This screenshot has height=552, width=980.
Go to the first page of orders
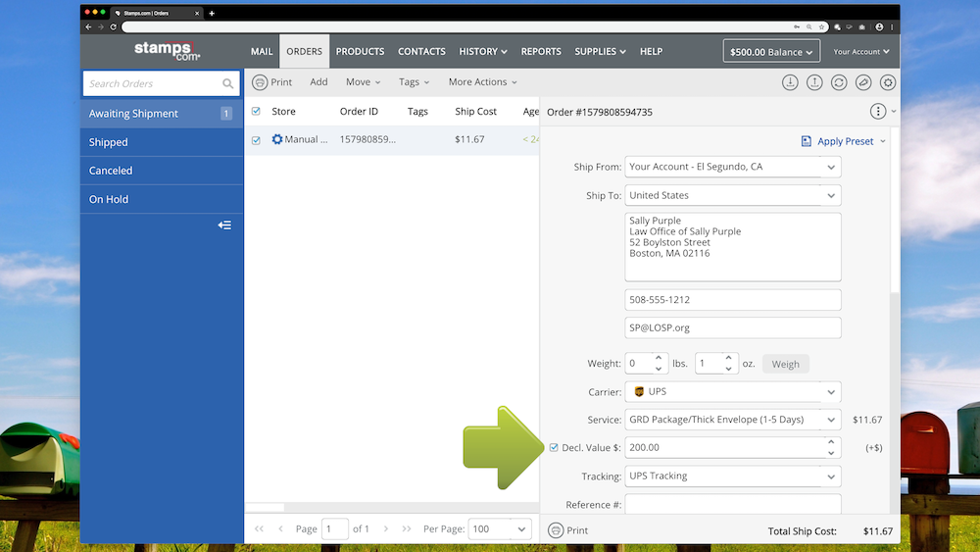point(259,528)
